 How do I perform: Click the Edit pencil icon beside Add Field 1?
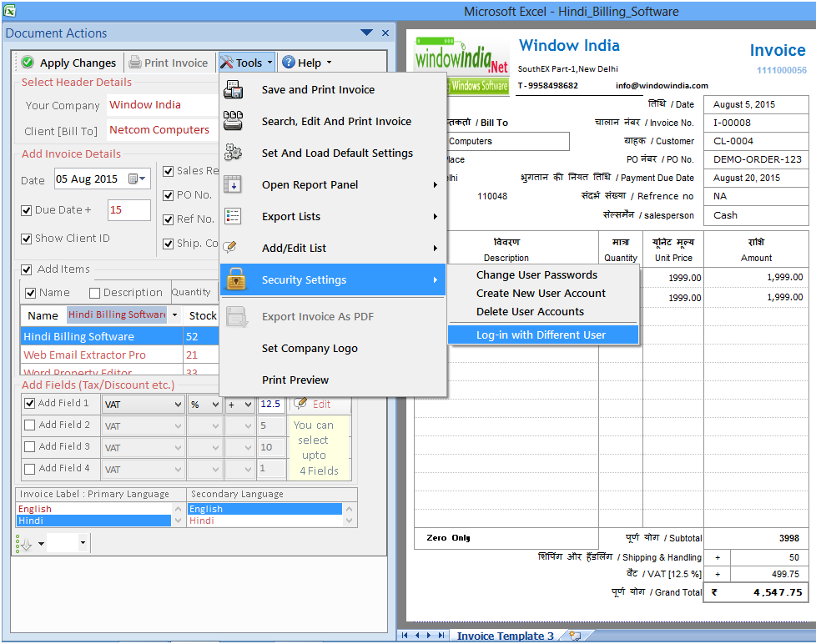tap(300, 403)
